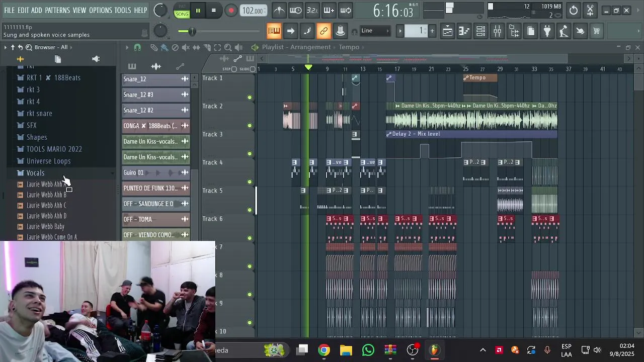
Task: Open the Browser - All options arrow
Action: pyautogui.click(x=71, y=47)
